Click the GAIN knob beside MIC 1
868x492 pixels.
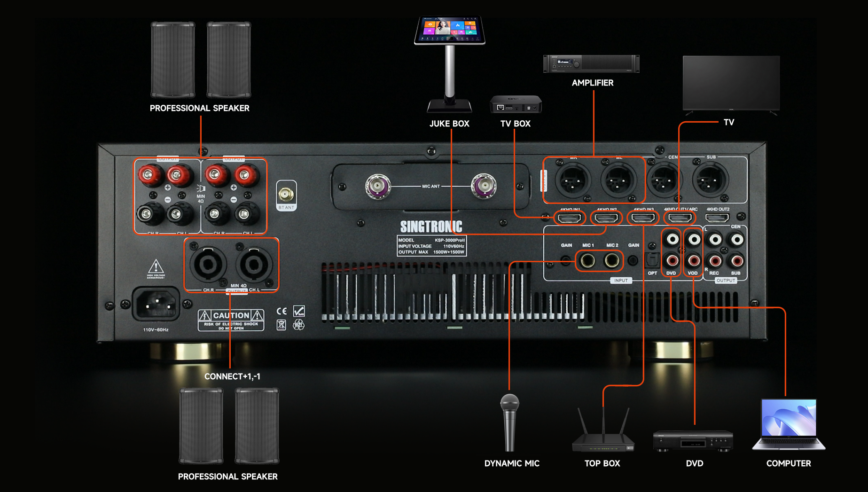point(566,260)
